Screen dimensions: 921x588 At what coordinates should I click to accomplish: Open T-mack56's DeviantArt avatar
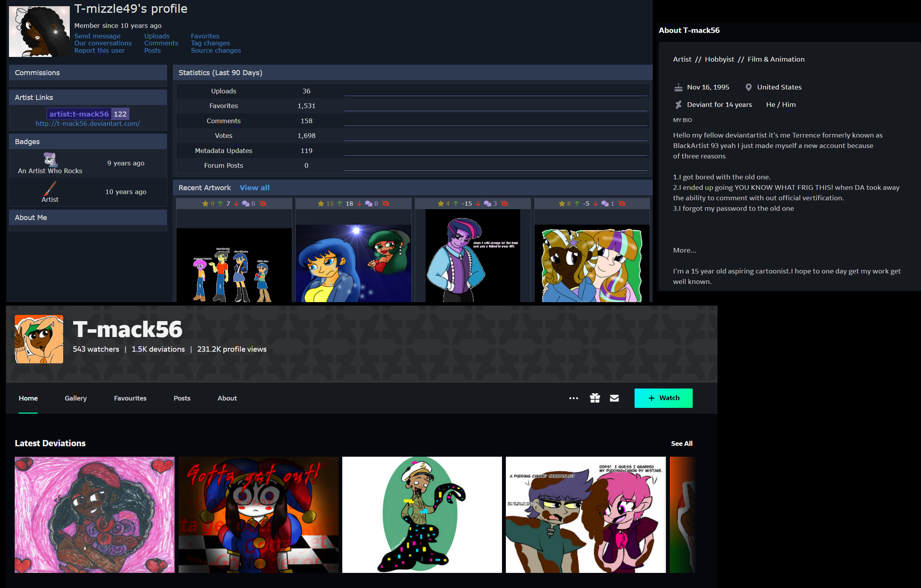39,339
